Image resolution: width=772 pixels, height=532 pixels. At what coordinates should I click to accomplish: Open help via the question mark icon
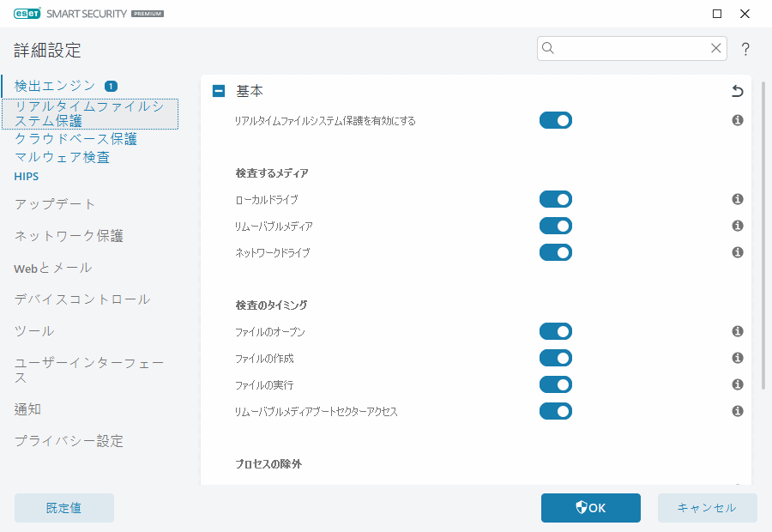coord(745,49)
